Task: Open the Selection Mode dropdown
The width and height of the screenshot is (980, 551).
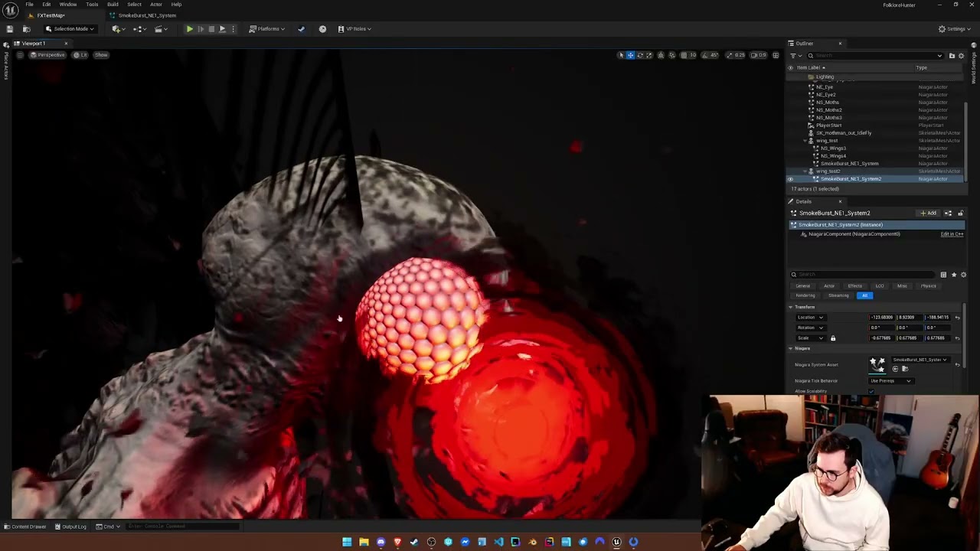Action: pyautogui.click(x=70, y=29)
